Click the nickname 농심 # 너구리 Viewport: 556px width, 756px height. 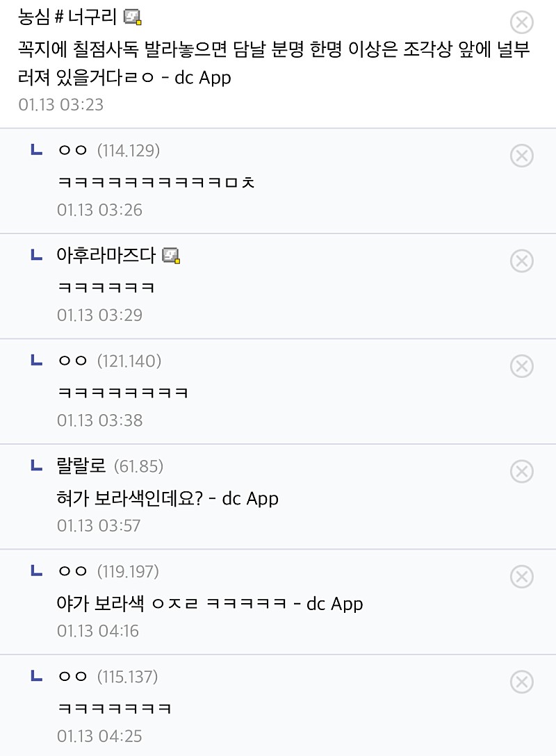67,17
